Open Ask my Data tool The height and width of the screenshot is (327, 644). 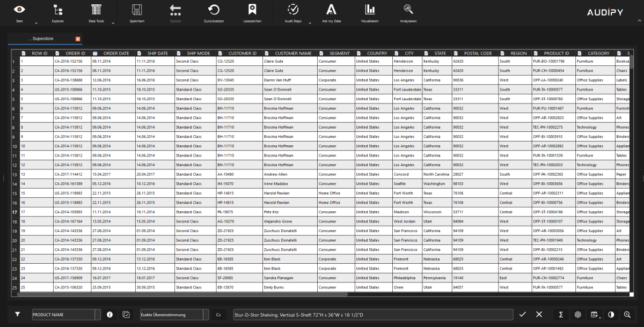point(331,10)
